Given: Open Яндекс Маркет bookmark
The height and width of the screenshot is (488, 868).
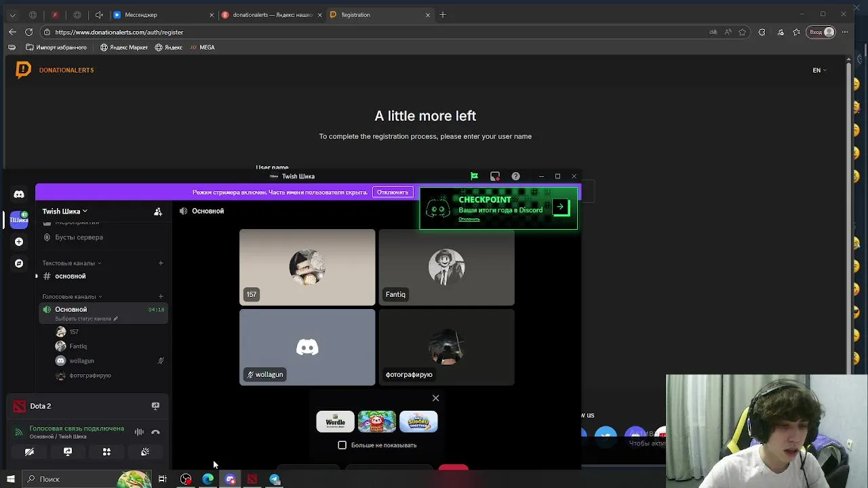Looking at the screenshot, I should [124, 47].
